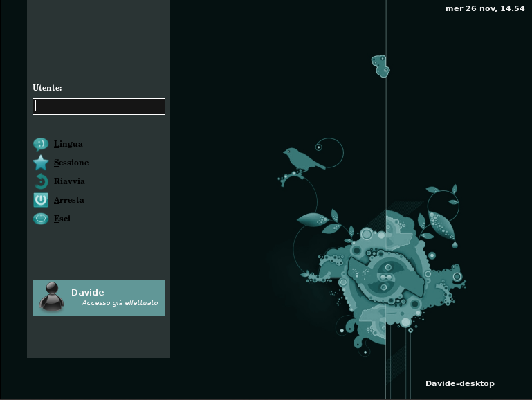
Task: Click the Davide user avatar icon
Action: (x=51, y=297)
